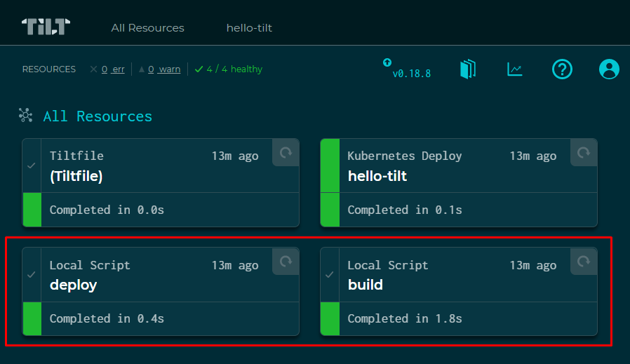
Task: Switch to the hello-tilt tab
Action: coord(249,28)
